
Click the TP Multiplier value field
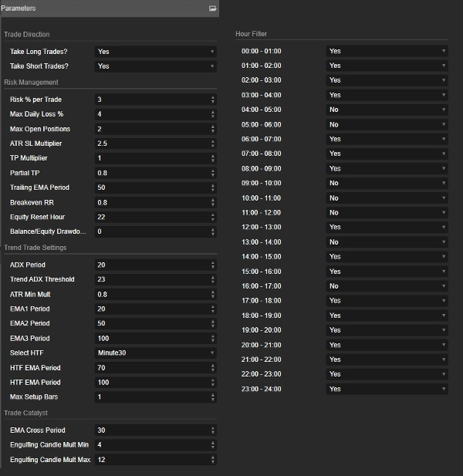pos(155,158)
